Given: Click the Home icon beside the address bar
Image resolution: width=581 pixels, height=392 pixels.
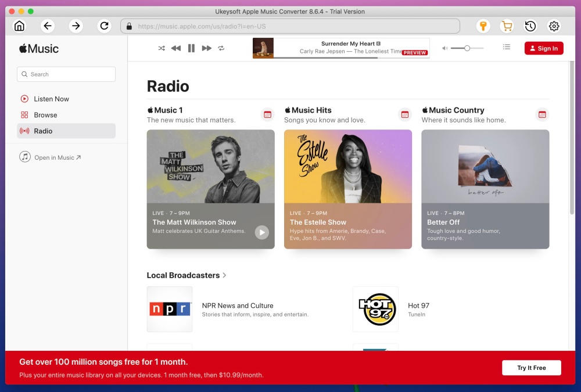Looking at the screenshot, I should pos(19,26).
